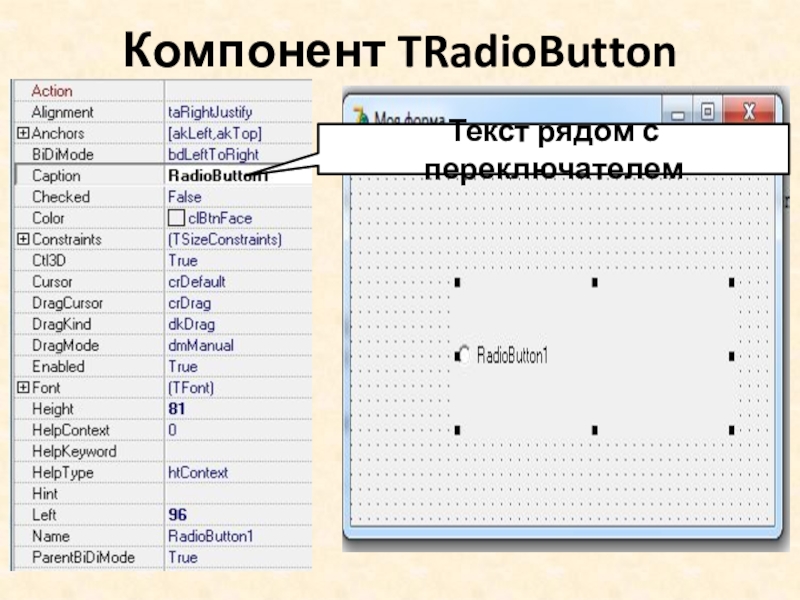This screenshot has width=800, height=600.
Task: Select the Action property row
Action: pos(162,91)
